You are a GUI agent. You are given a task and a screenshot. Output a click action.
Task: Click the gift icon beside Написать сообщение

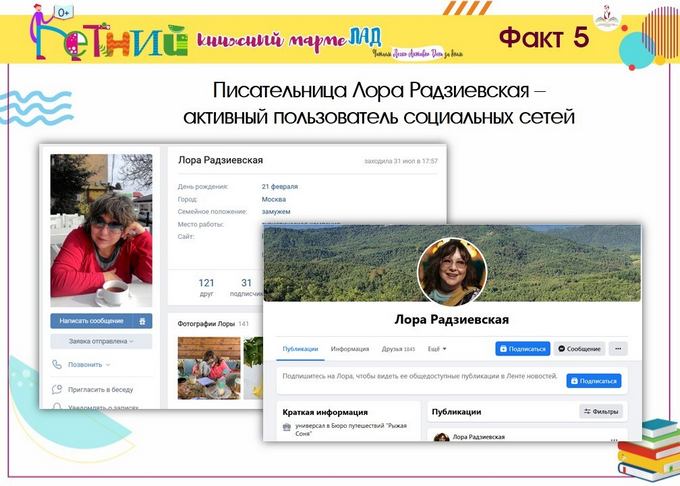142,321
